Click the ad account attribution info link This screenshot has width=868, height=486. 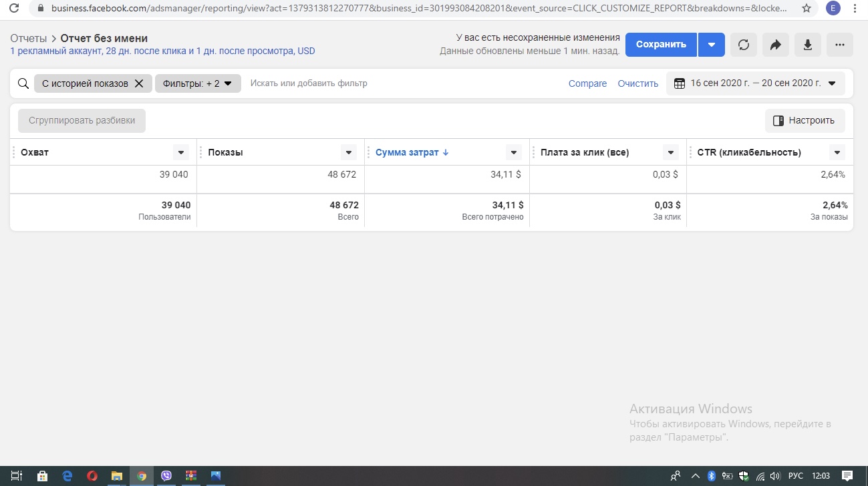(x=162, y=51)
